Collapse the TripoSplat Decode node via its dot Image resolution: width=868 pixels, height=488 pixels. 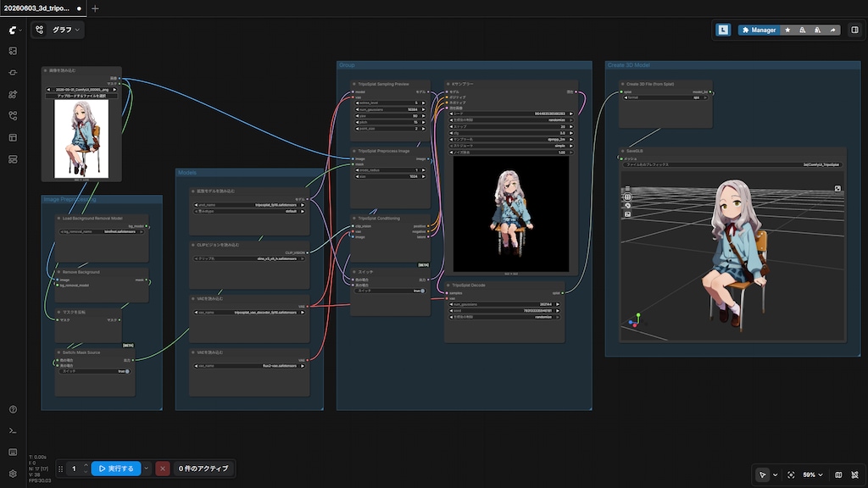coord(448,286)
